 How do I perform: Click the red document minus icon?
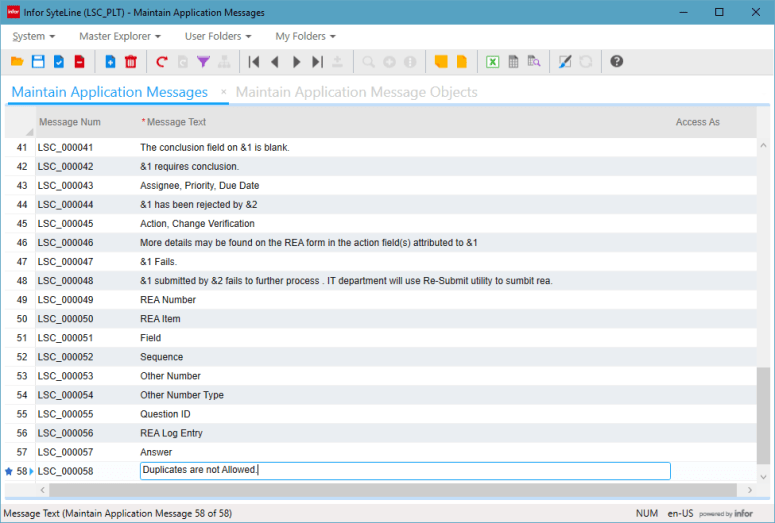80,62
